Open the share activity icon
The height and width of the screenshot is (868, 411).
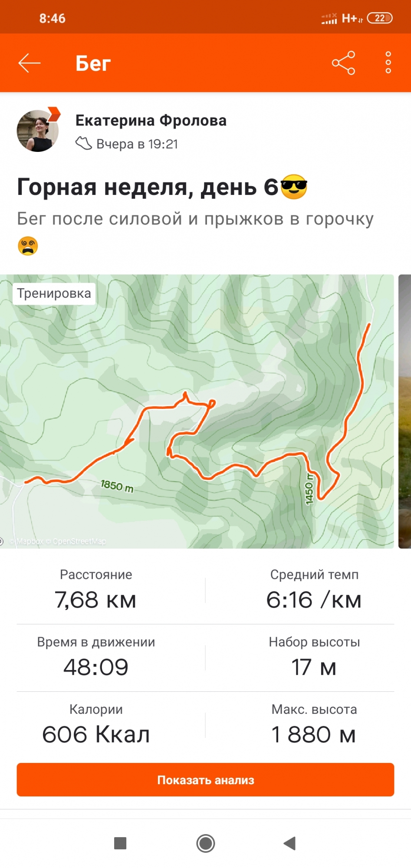(343, 63)
